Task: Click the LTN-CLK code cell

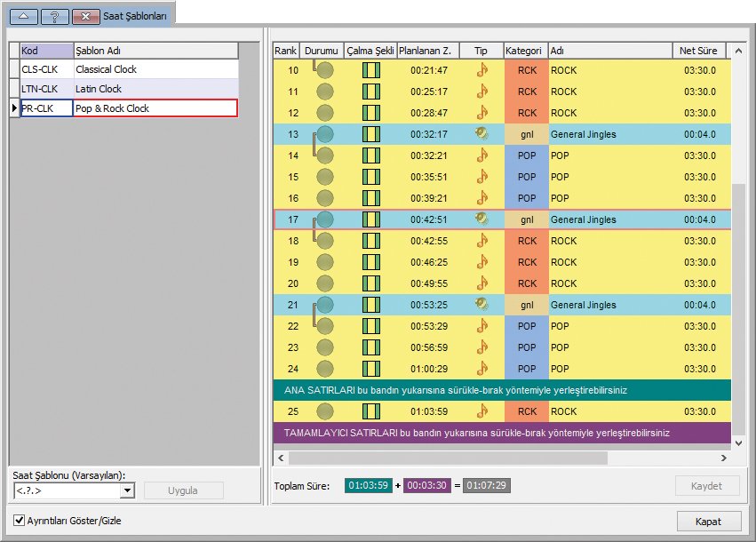Action: tap(47, 89)
